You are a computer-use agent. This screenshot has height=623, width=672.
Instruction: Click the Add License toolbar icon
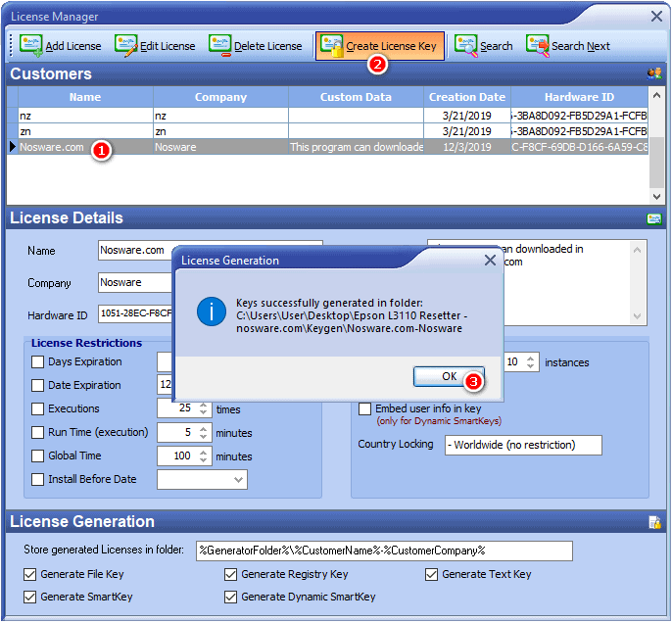[31, 46]
